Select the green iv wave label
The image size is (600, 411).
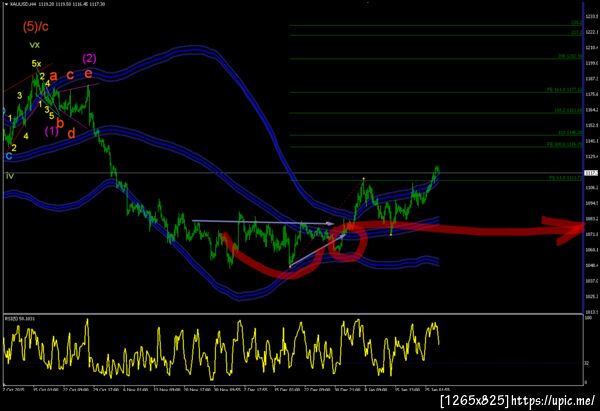coord(10,176)
